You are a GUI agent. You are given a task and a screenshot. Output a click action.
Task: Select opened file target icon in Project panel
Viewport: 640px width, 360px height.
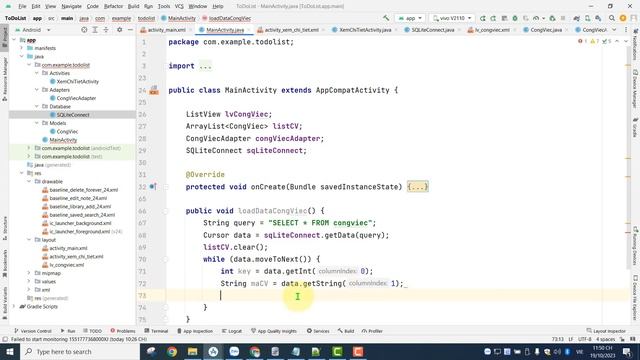coord(84,30)
